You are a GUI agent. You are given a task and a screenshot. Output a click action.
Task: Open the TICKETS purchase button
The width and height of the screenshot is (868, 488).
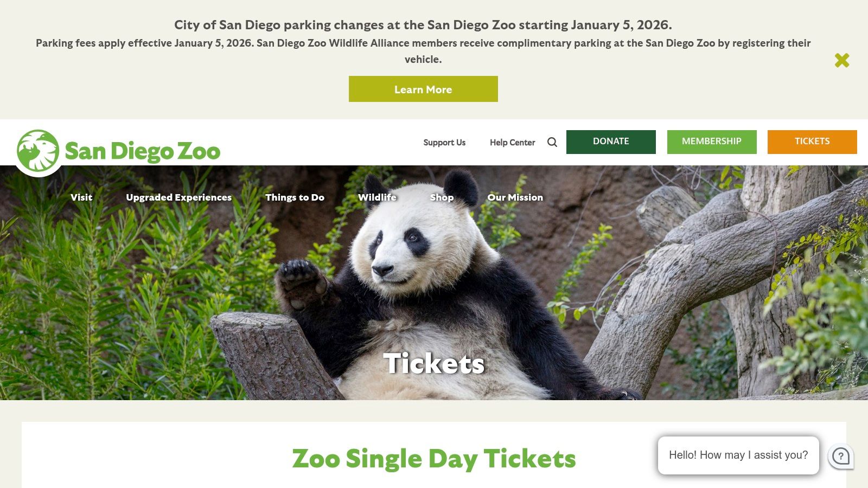[812, 142]
